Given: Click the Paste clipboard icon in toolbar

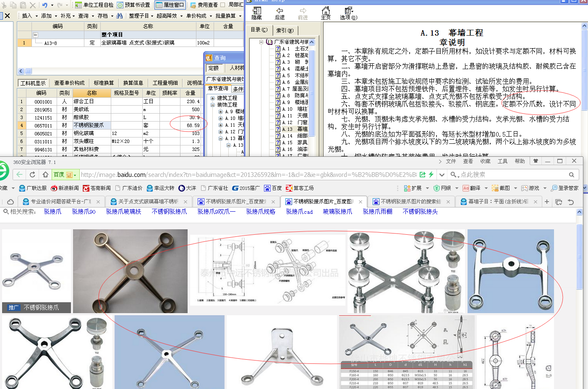Looking at the screenshot, I should pyautogui.click(x=24, y=5).
